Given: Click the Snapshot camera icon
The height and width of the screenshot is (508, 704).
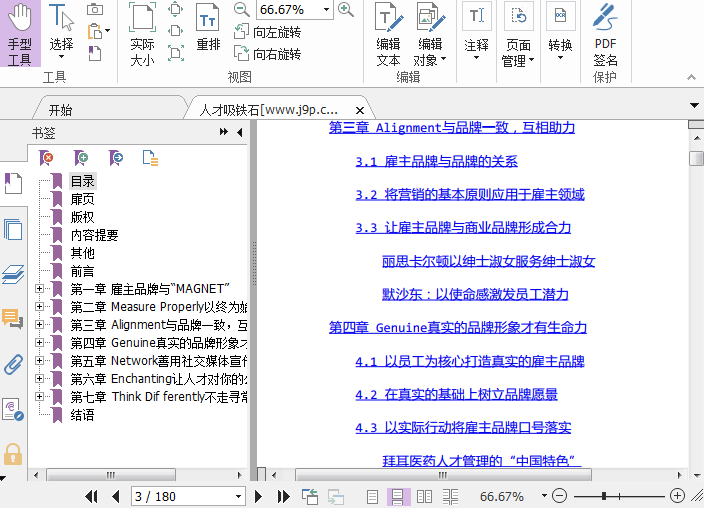Looking at the screenshot, I should pyautogui.click(x=95, y=9).
